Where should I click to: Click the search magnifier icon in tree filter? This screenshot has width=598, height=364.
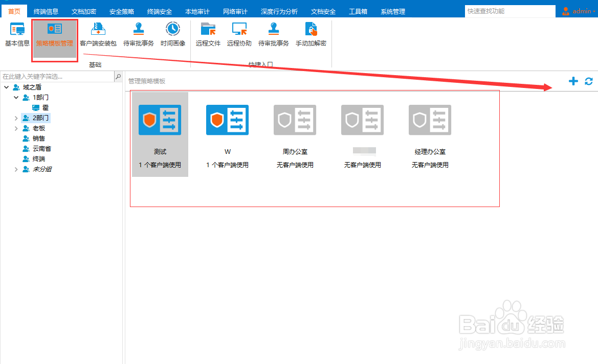click(118, 77)
